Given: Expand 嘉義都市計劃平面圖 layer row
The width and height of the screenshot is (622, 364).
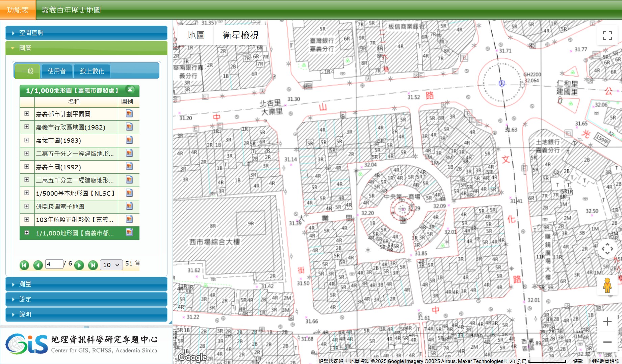Looking at the screenshot, I should point(27,114).
